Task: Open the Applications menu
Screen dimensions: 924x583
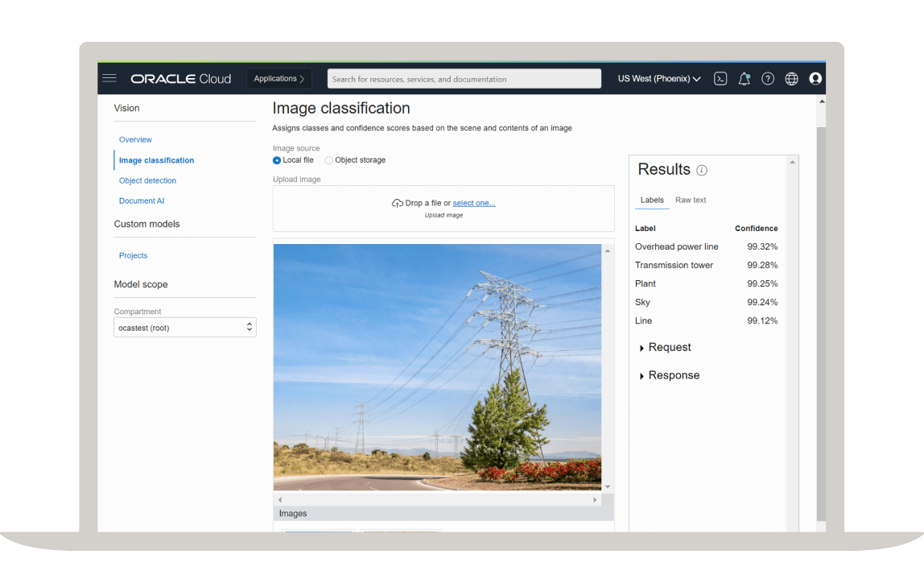Action: tap(278, 78)
